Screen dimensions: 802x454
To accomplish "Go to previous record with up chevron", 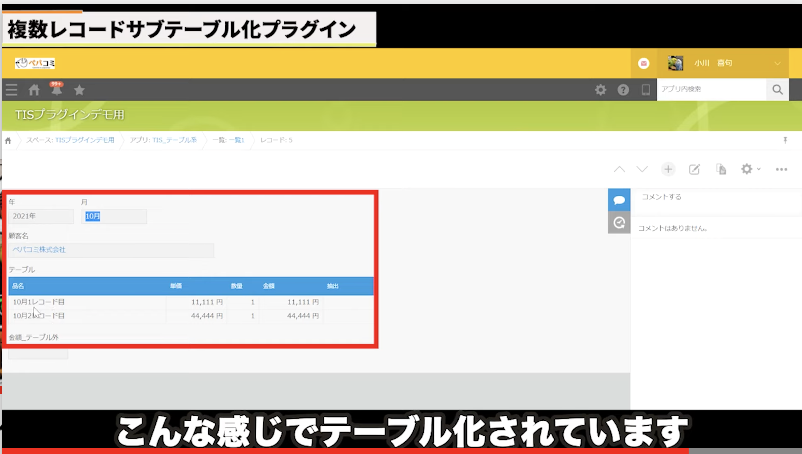I will [x=619, y=169].
